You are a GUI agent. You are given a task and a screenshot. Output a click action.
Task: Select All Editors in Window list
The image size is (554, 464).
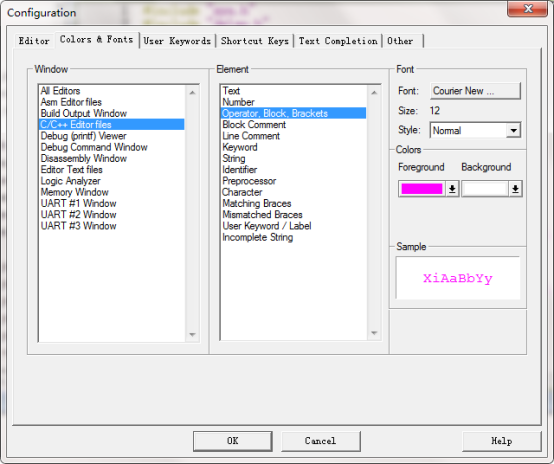click(111, 91)
